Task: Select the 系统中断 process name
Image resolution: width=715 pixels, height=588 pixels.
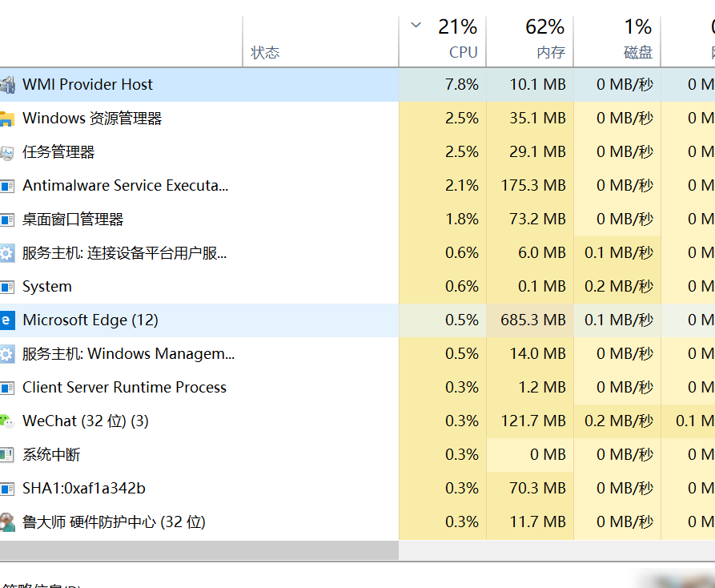Action: coord(51,455)
